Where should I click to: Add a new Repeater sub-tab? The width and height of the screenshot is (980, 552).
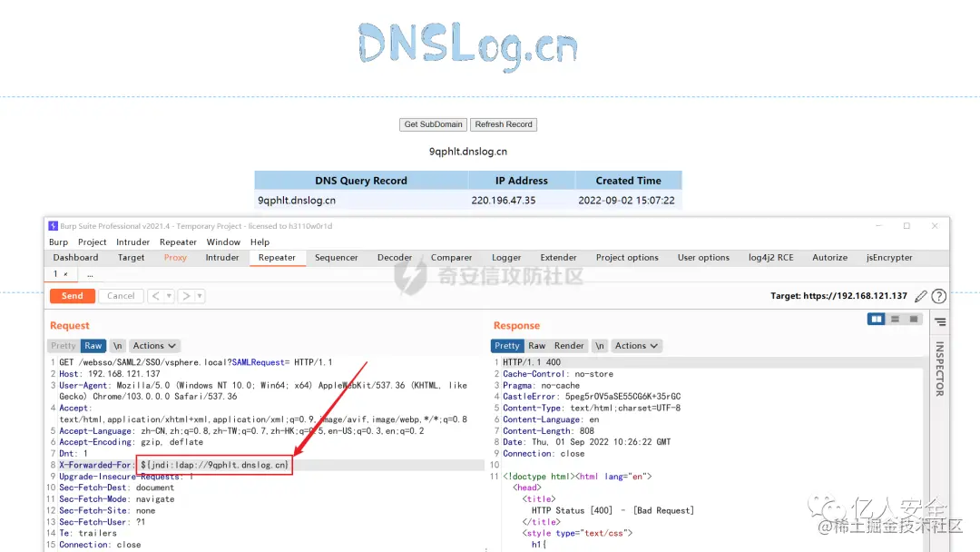tap(90, 274)
